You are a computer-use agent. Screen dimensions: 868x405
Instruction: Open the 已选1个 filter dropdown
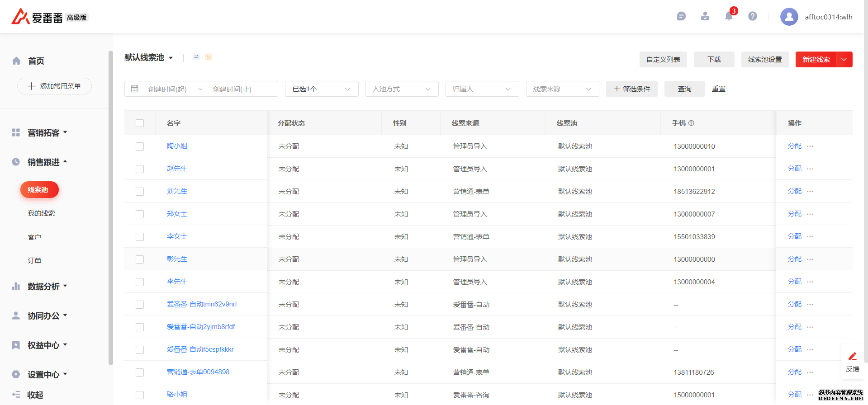click(x=322, y=89)
